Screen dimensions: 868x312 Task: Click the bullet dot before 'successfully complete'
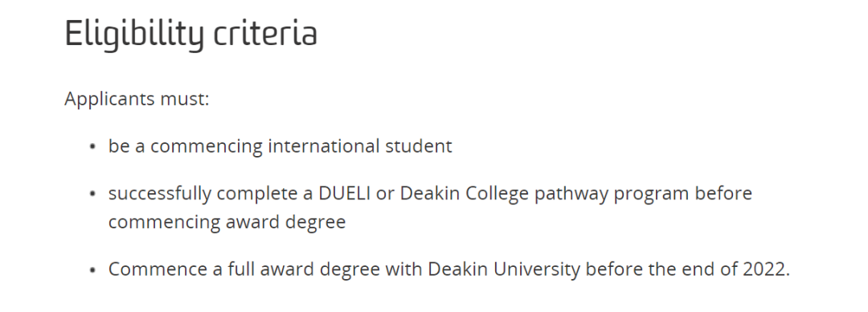93,194
